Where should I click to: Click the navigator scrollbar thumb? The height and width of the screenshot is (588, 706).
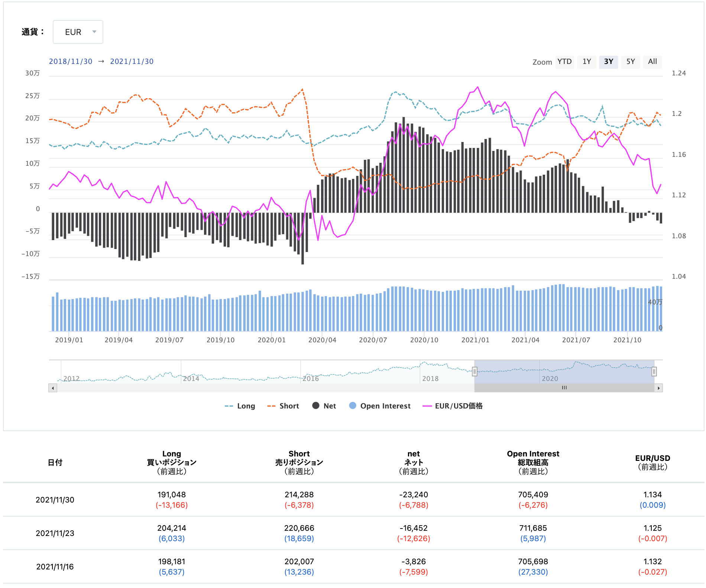click(564, 388)
